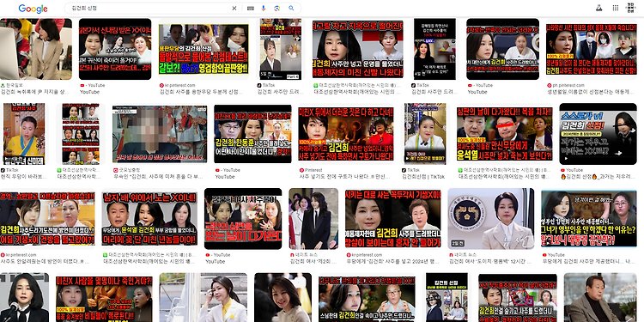Open 네이트 뉴스 photo of woman in black suit

(x=313, y=219)
